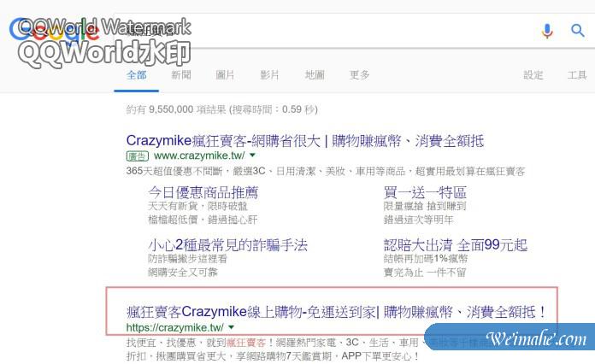Image resolution: width=595 pixels, height=364 pixels.
Task: Click the www.crazymike.tw/ ad URL text
Action: point(199,156)
